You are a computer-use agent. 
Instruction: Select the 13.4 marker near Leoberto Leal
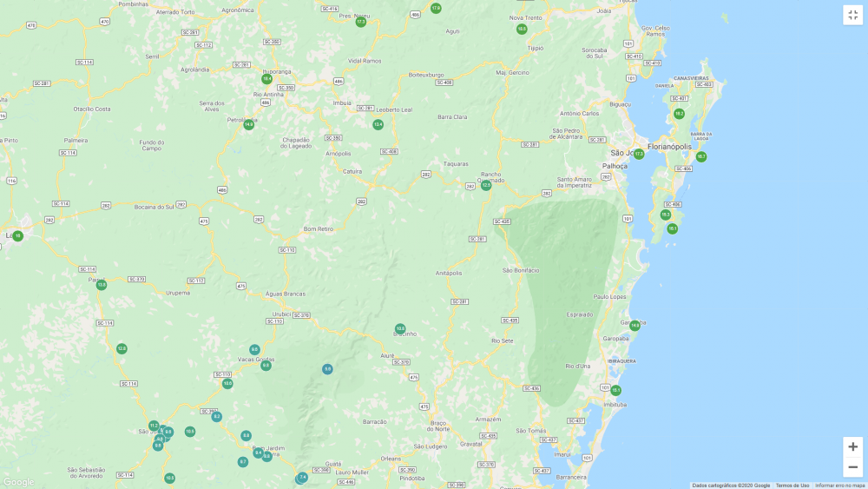[378, 124]
